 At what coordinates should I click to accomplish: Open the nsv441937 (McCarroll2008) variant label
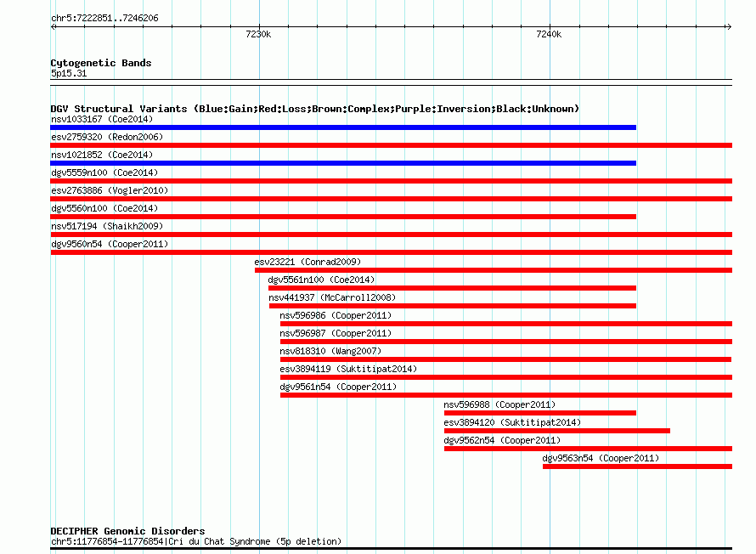[332, 297]
